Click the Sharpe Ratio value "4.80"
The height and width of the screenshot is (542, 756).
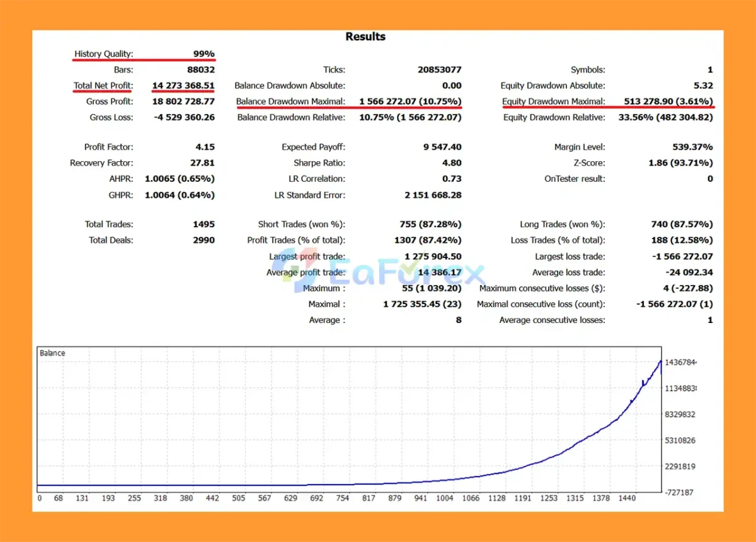(452, 162)
